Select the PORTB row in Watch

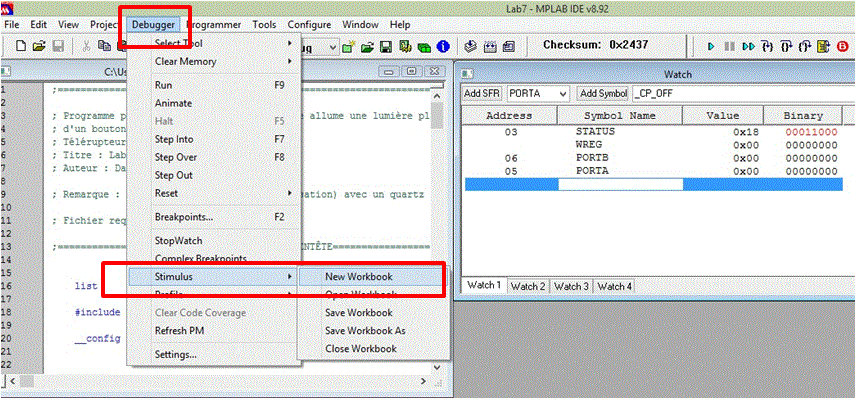pyautogui.click(x=652, y=158)
